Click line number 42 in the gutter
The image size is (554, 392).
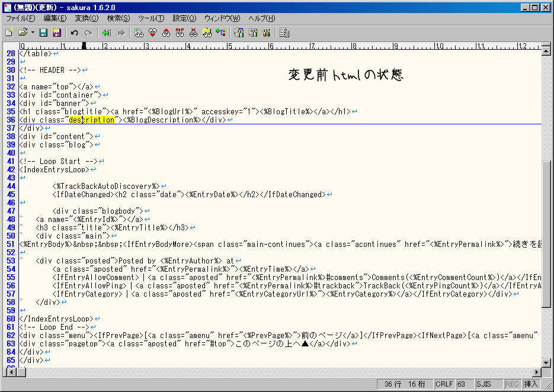click(11, 169)
